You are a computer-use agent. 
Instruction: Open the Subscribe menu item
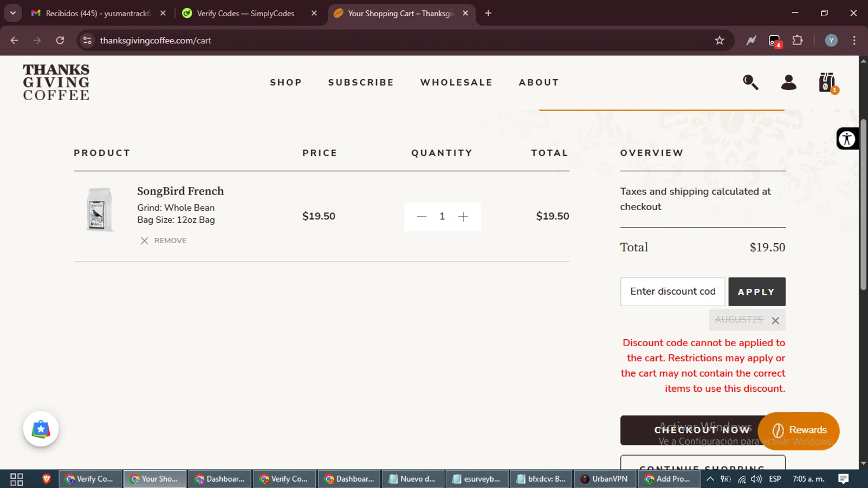[x=361, y=82]
